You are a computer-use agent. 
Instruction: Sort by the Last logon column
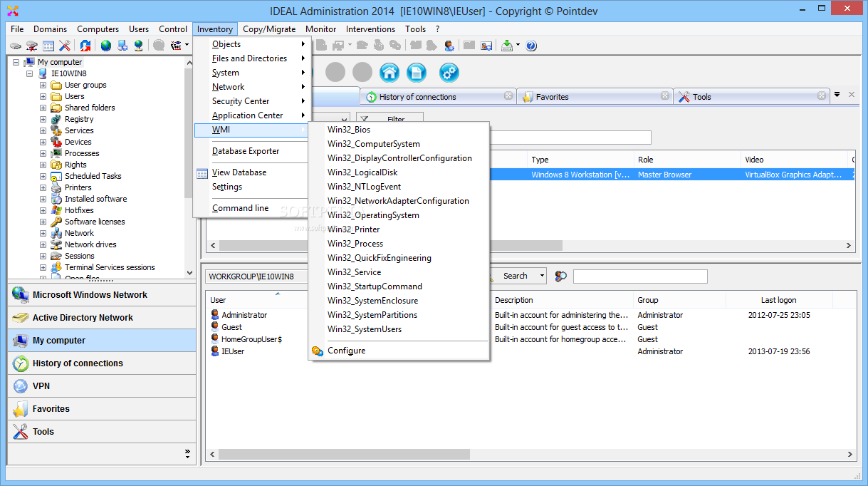[778, 300]
